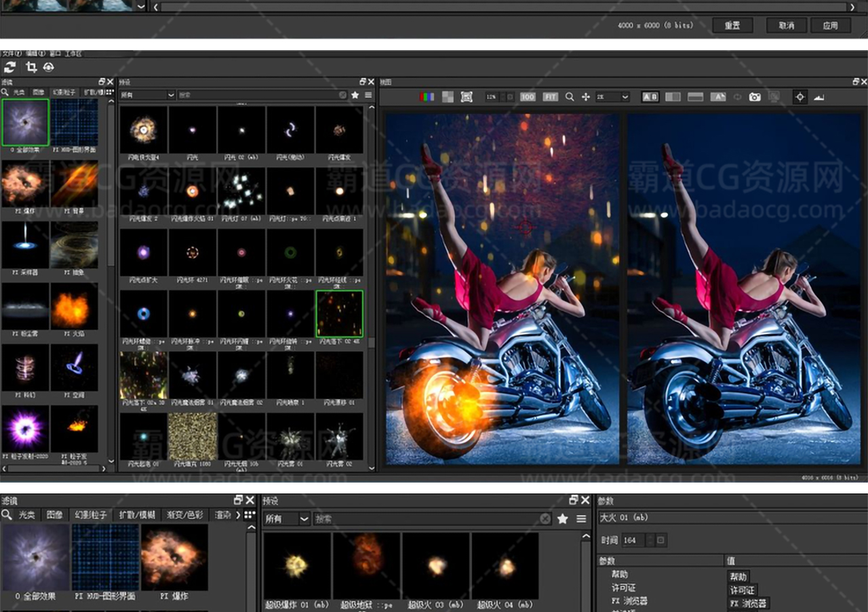Click the refresh arrows icon in main toolbar

[x=10, y=67]
